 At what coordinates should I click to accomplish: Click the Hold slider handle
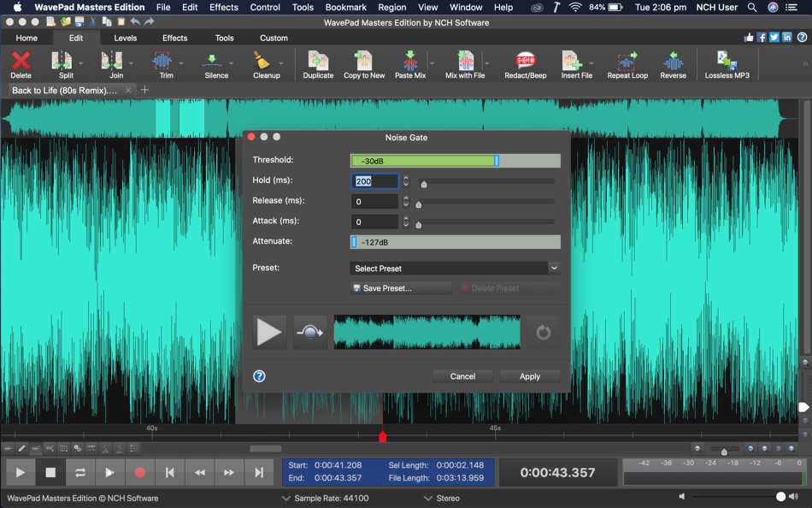424,184
